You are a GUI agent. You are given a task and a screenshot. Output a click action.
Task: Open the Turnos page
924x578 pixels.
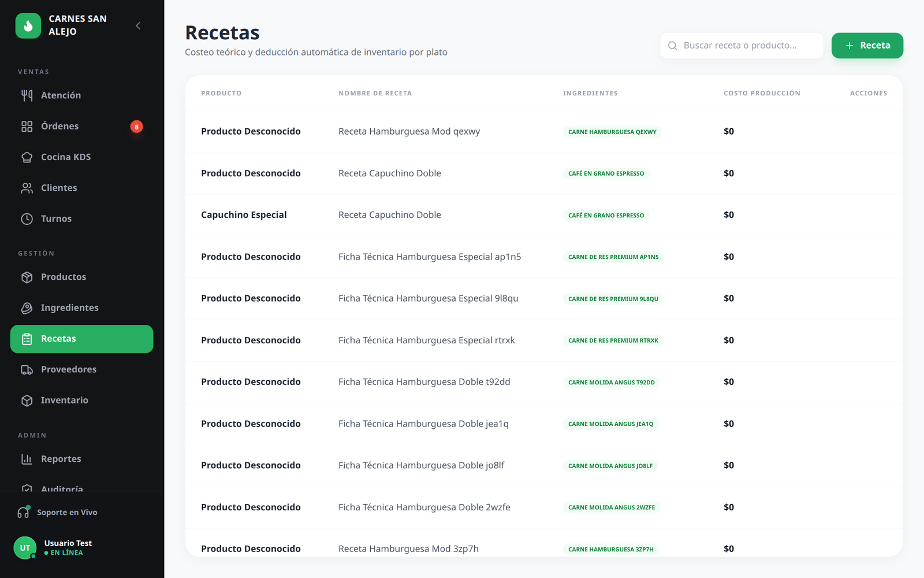[x=81, y=218]
